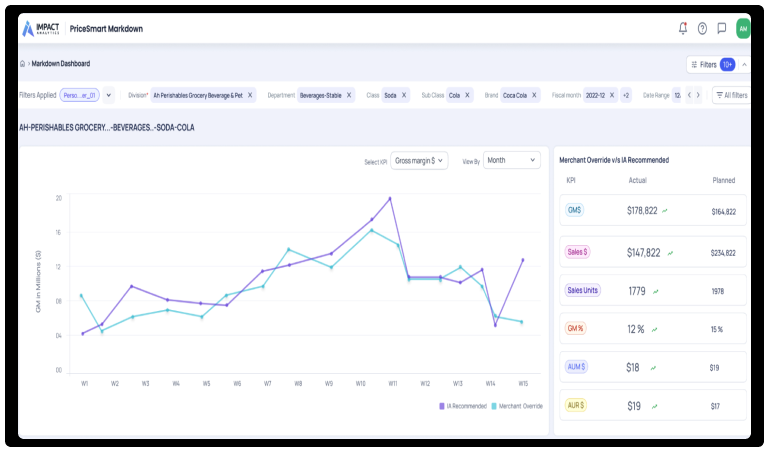769x452 pixels.
Task: Click the last IA Recommended point at W15
Action: [x=523, y=260]
